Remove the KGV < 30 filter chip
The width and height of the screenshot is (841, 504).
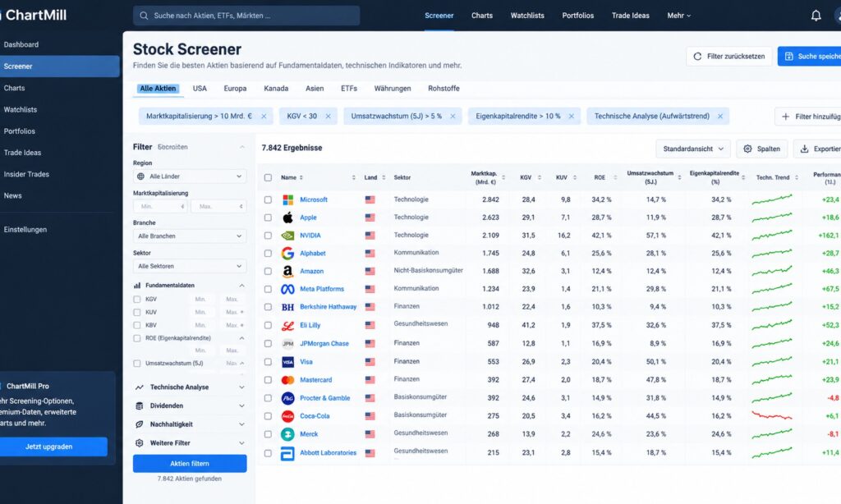[x=329, y=117]
